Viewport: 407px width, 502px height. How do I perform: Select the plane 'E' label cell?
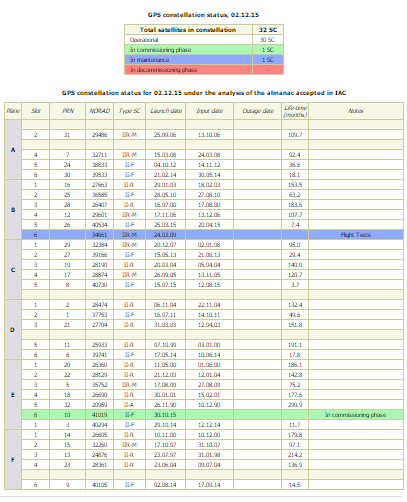[13, 395]
